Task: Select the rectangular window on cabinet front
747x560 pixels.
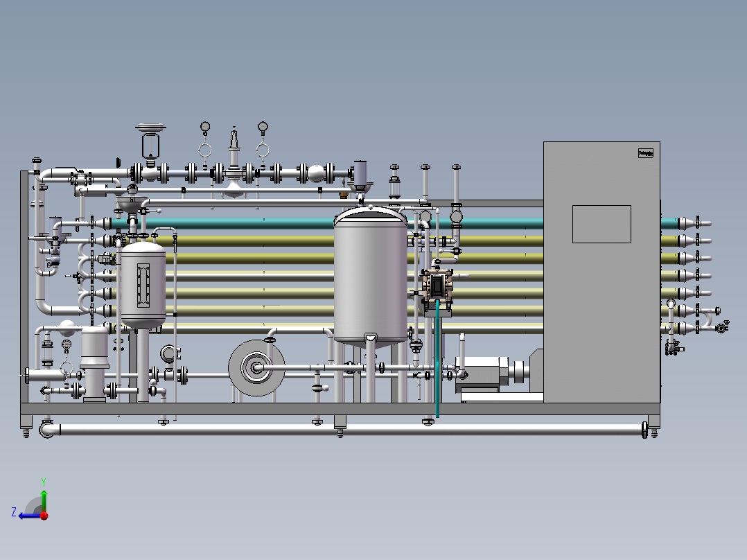Action: tap(601, 224)
